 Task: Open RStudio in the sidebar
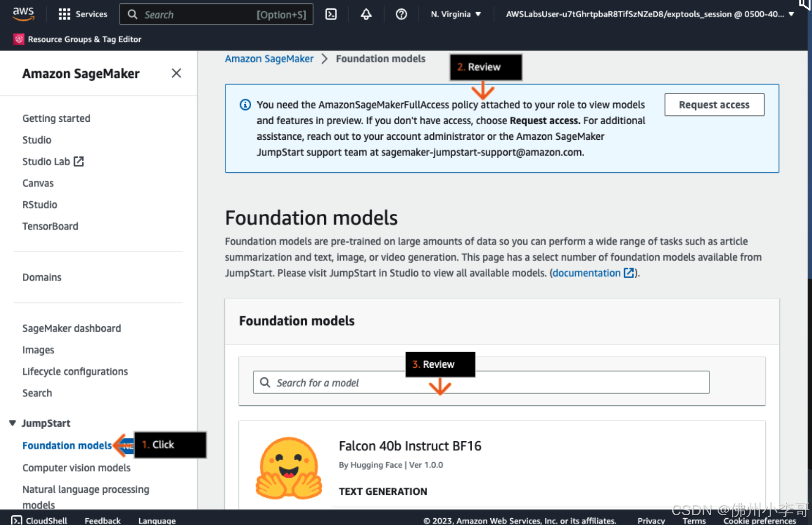[40, 205]
